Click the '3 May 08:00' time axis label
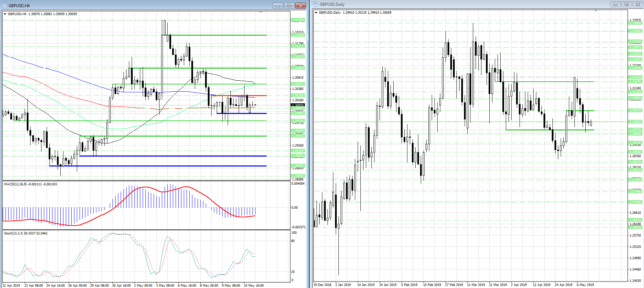The width and height of the screenshot is (644, 288). tap(165, 285)
